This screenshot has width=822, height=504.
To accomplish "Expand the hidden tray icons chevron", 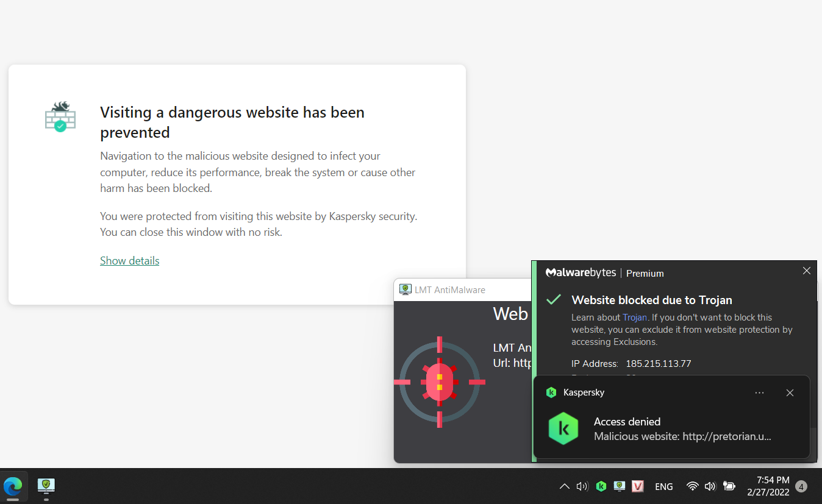I will coord(565,486).
